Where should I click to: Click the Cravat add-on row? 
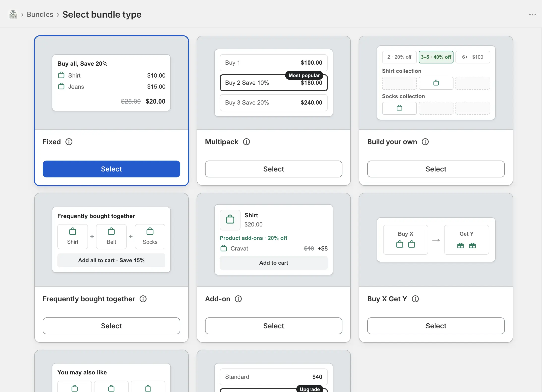coord(274,248)
